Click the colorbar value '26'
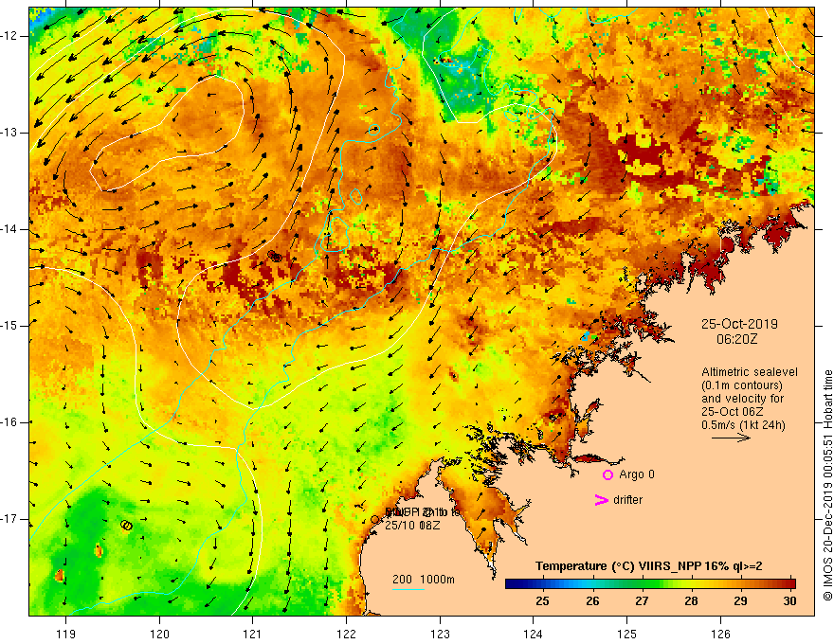834x644 pixels. [x=592, y=601]
